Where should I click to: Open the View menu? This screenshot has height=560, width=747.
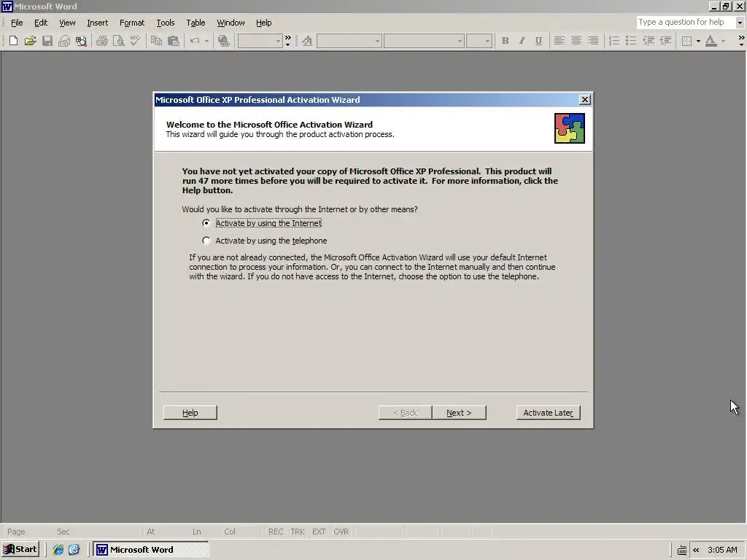tap(67, 23)
